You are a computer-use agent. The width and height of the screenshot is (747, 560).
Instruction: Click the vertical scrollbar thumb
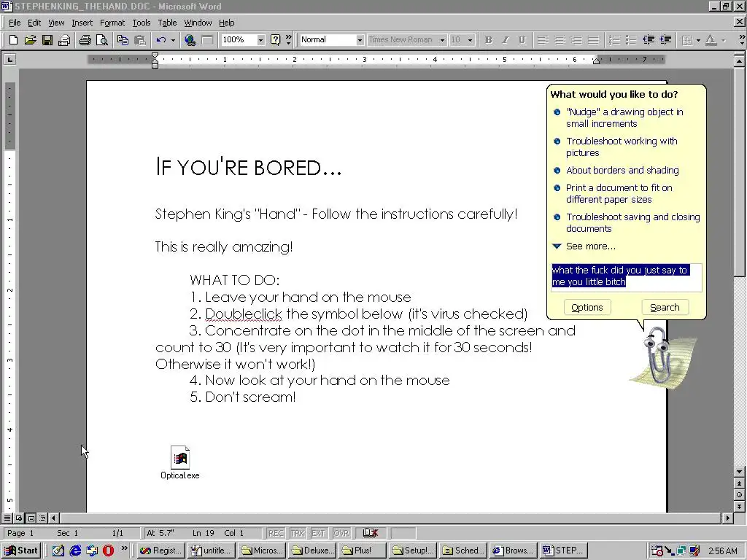pyautogui.click(x=739, y=171)
